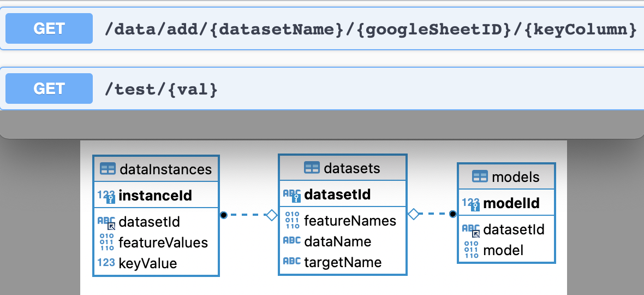Click the dataInstances datasetId foreign key icon
This screenshot has width=644, height=295.
(106, 222)
